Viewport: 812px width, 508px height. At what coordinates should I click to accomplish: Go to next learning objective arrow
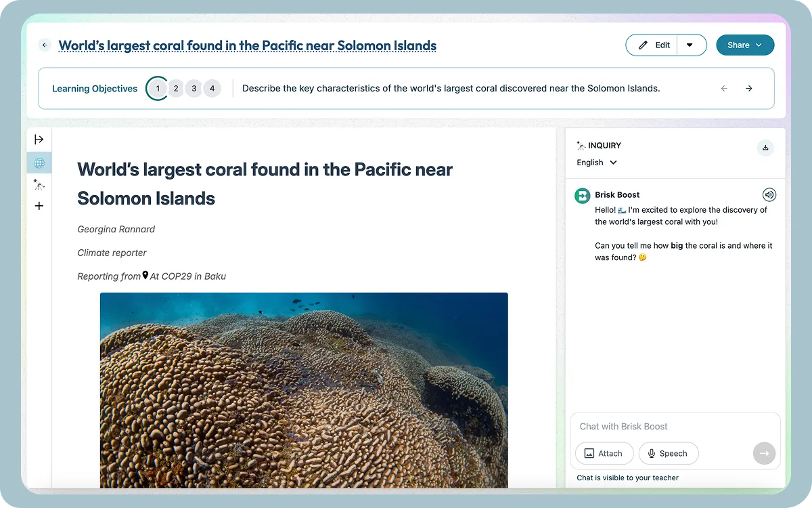pos(749,88)
